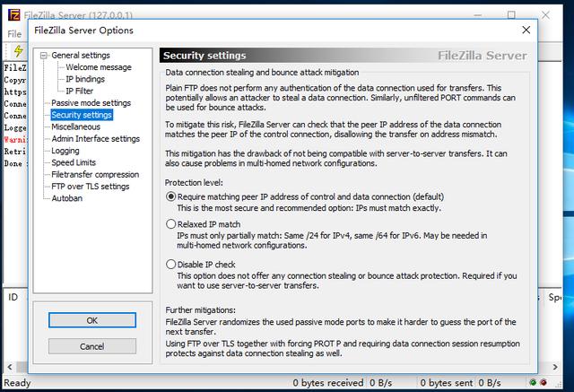The width and height of the screenshot is (574, 392).
Task: Maximize the FileZilla Server main window
Action: pyautogui.click(x=511, y=15)
